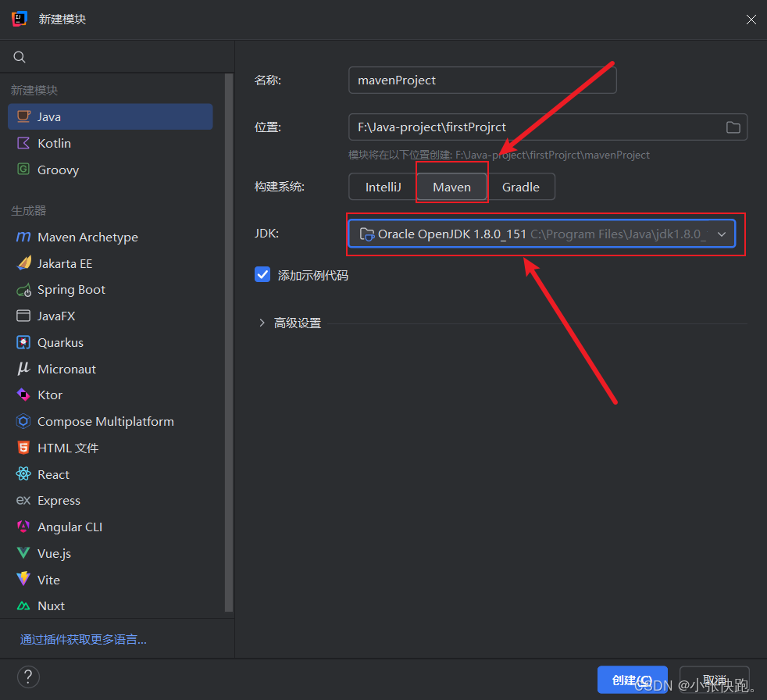
Task: Select HTML 文件 generator label
Action: tap(68, 448)
